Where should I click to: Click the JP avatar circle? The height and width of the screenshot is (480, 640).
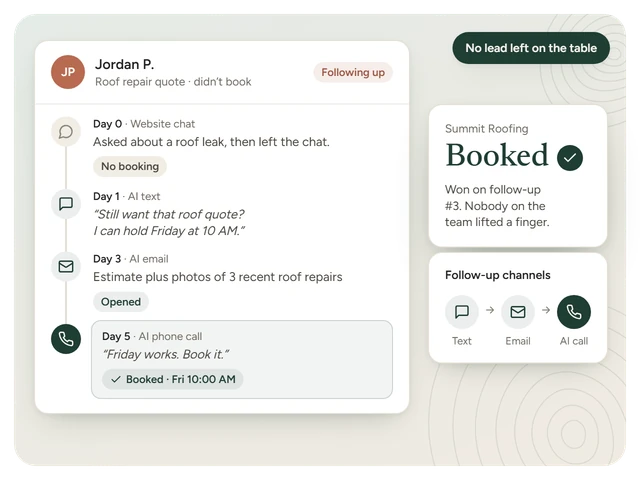68,72
